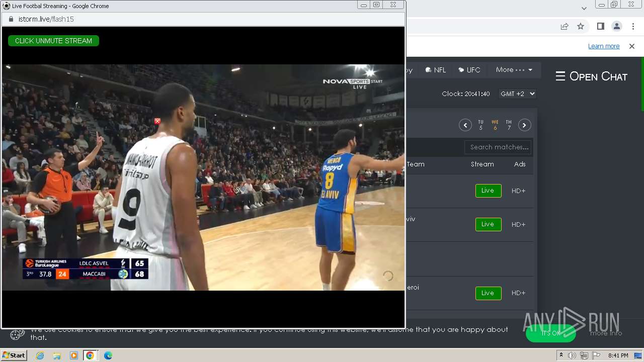Image resolution: width=644 pixels, height=362 pixels.
Task: Click the Ads column header
Action: pyautogui.click(x=520, y=164)
